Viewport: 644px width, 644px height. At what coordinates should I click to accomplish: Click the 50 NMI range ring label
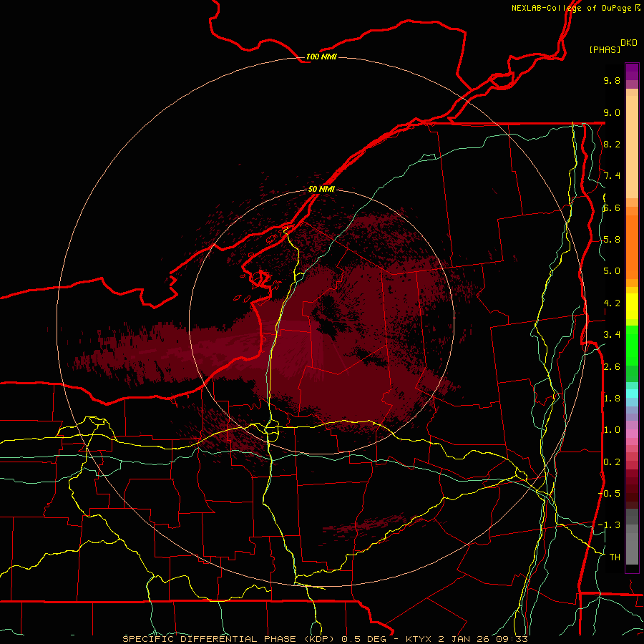point(321,189)
